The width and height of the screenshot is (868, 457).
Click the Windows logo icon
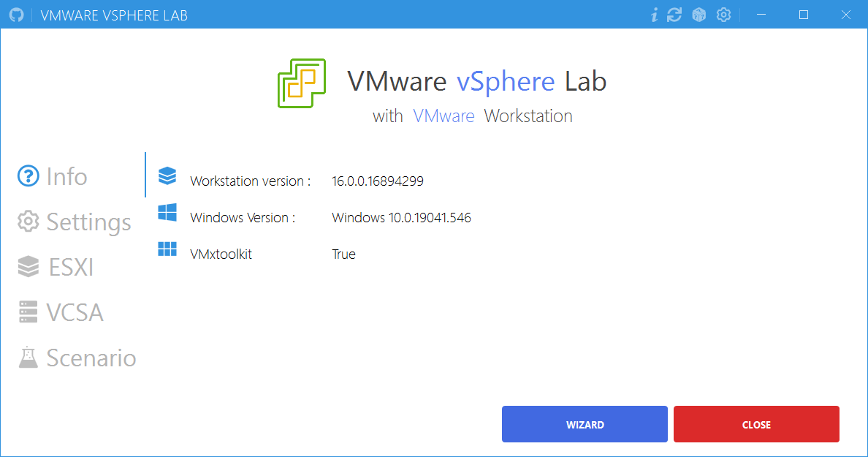[x=167, y=212]
